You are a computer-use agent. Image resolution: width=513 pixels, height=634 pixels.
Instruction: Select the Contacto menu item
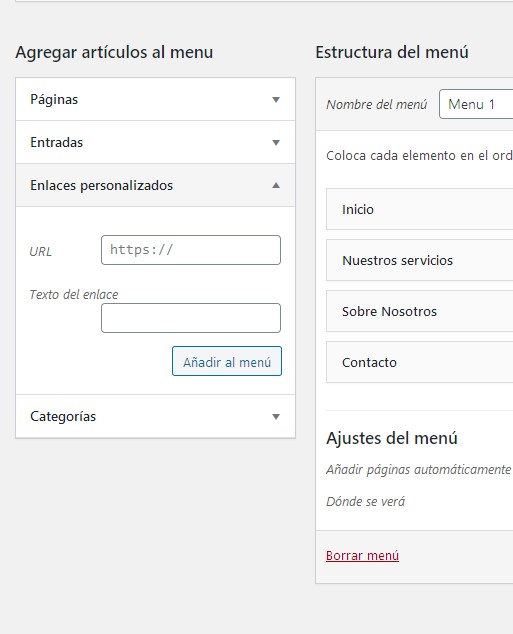coord(420,362)
